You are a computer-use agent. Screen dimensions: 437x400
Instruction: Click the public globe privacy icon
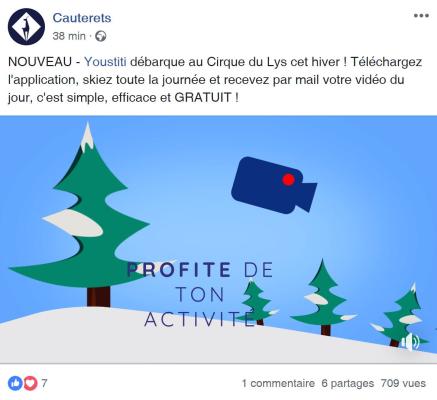click(101, 36)
